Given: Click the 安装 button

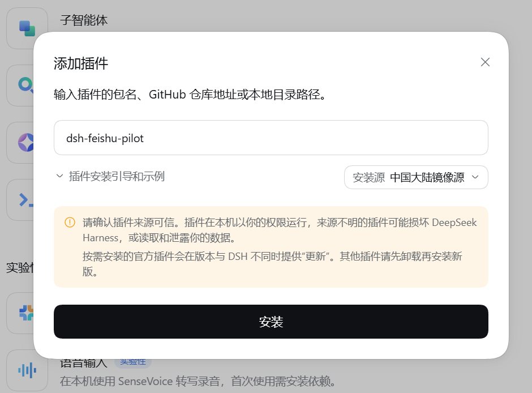Looking at the screenshot, I should [x=271, y=322].
